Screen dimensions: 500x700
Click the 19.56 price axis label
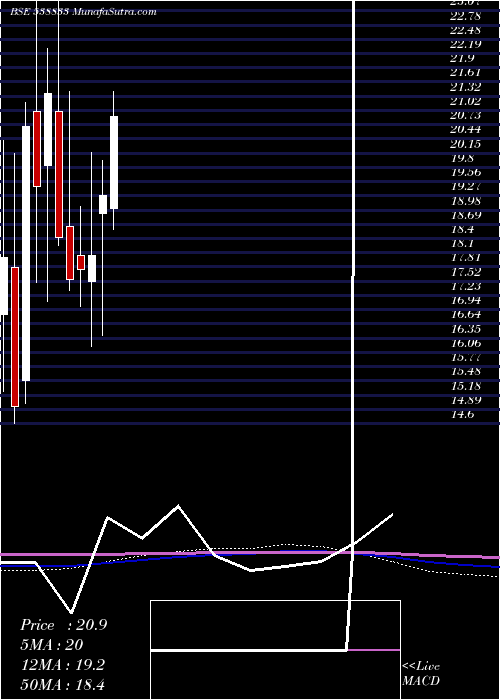[466, 172]
